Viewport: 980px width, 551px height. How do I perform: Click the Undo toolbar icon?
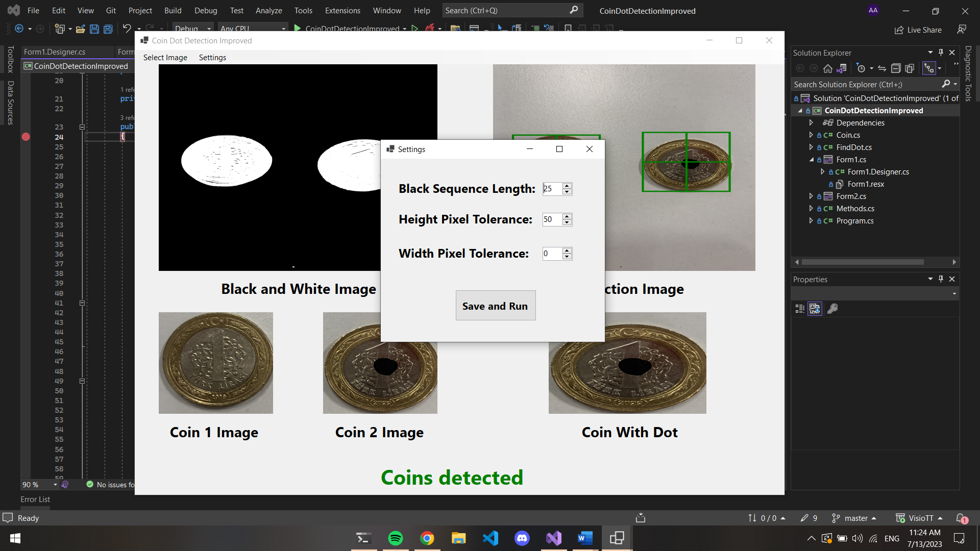pyautogui.click(x=127, y=29)
